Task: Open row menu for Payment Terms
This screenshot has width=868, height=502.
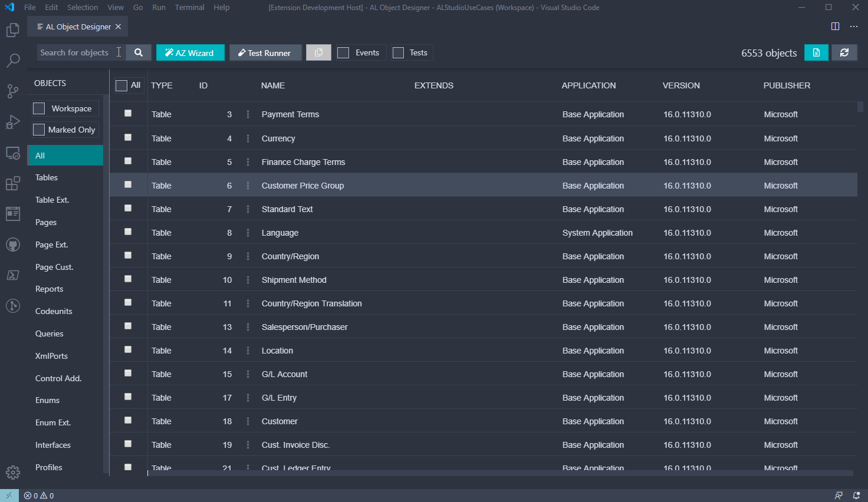Action: pyautogui.click(x=248, y=114)
